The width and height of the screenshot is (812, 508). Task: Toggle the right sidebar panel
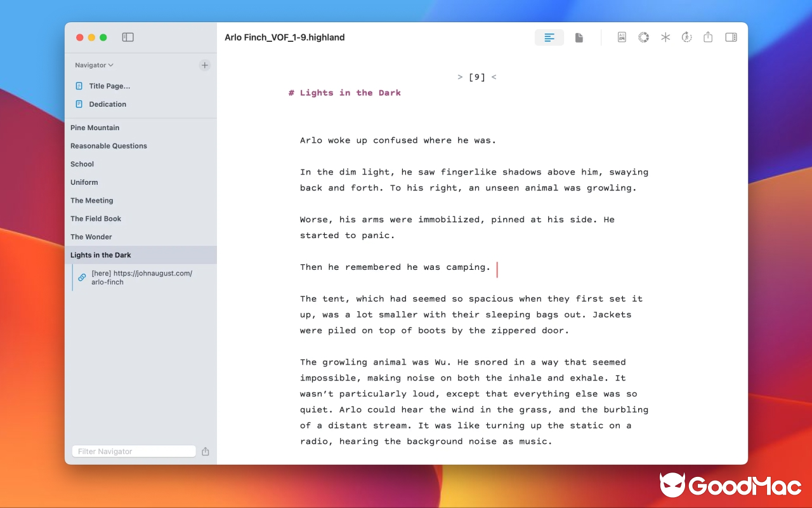pos(731,37)
